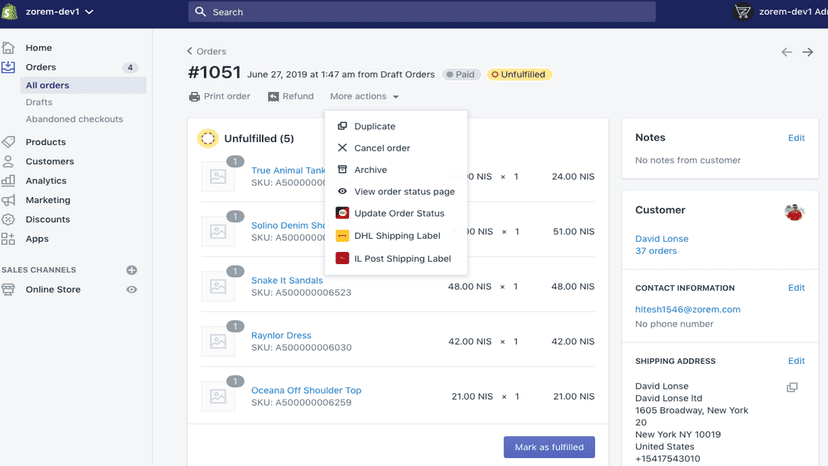Open Snake It Sandals product thumbnail
This screenshot has height=466, width=828.
(x=218, y=286)
